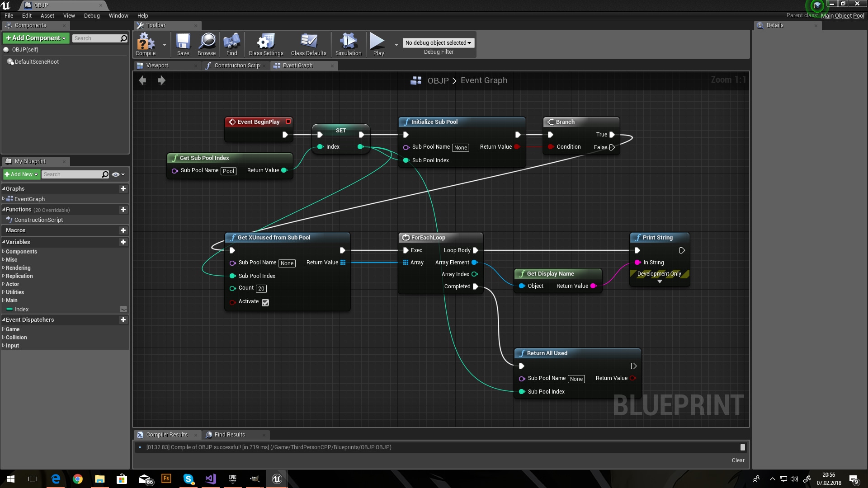
Task: Collapse the Variables section in My Blueprint
Action: (4, 242)
